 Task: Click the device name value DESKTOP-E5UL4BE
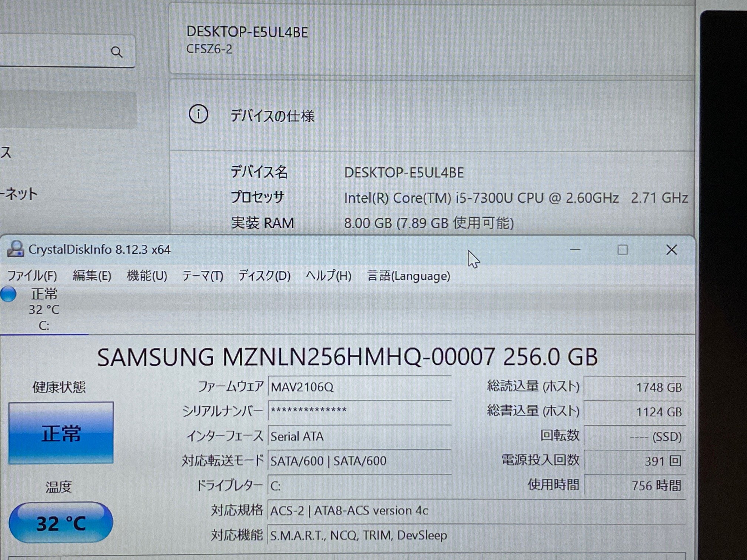coord(404,173)
